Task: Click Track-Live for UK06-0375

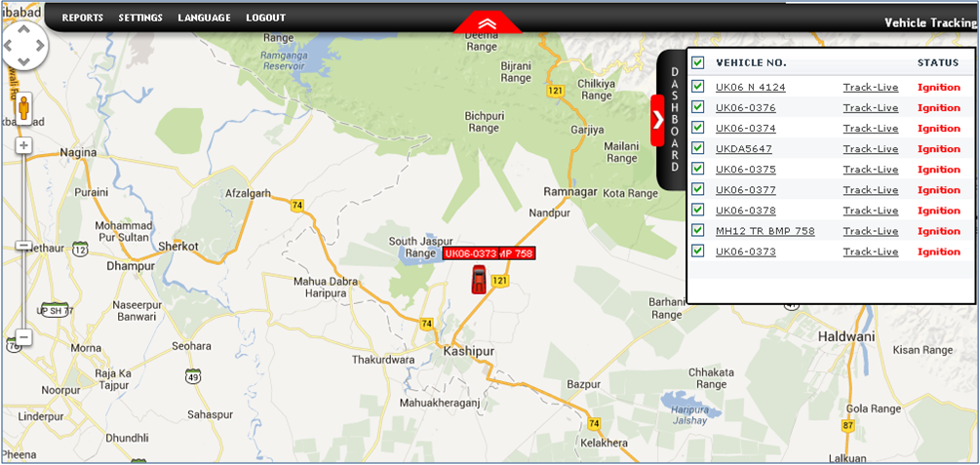Action: click(871, 170)
